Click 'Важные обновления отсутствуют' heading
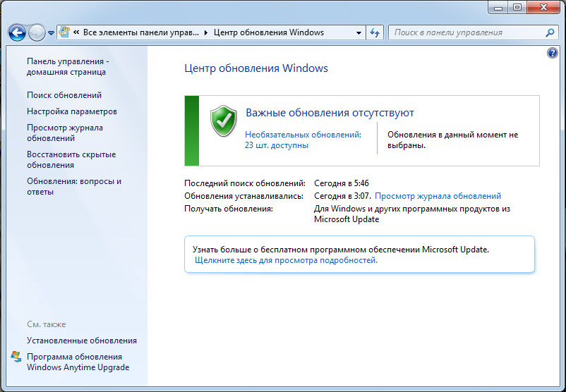The image size is (566, 392). point(330,113)
